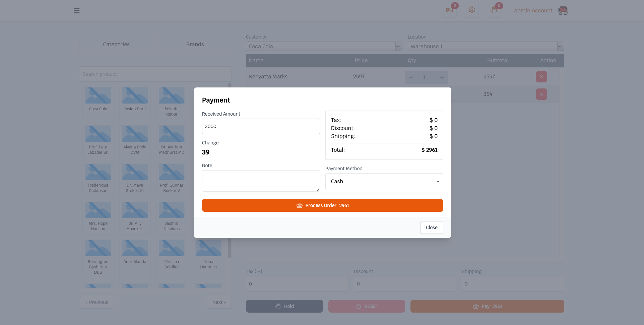This screenshot has height=325, width=644.
Task: Click Process Order 2961 button
Action: pos(323,205)
